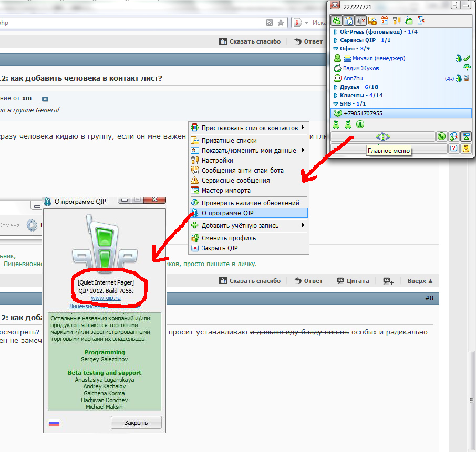
Task: Click the Yandex account status icon
Action: click(360, 124)
